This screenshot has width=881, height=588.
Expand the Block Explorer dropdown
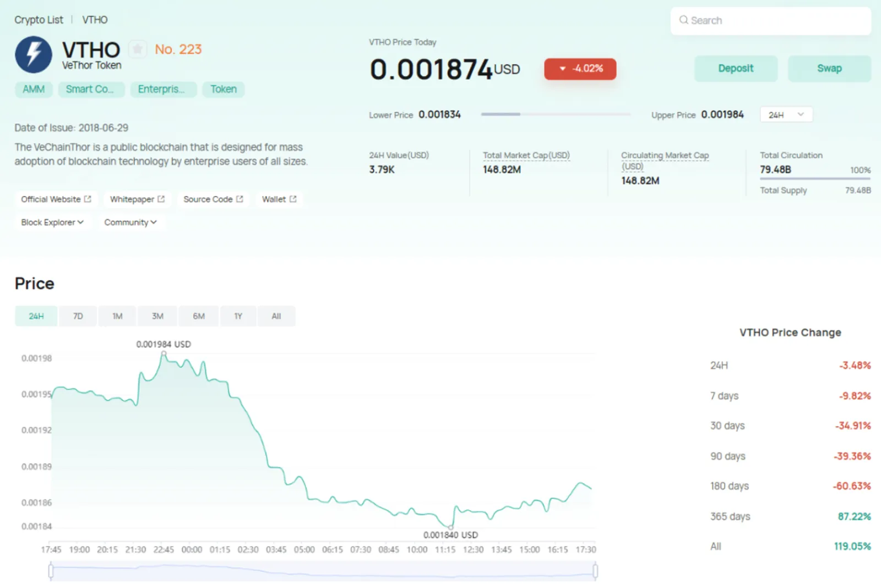tap(52, 222)
